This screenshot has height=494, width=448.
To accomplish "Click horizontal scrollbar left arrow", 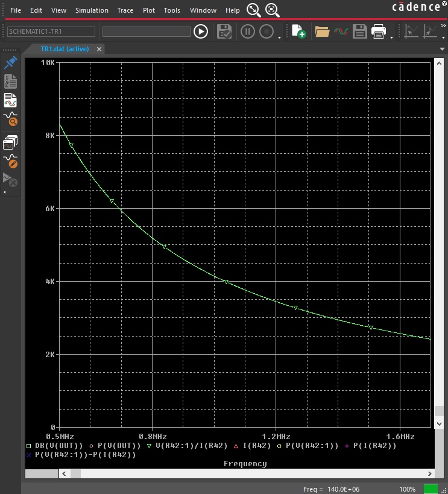I will 64,473.
